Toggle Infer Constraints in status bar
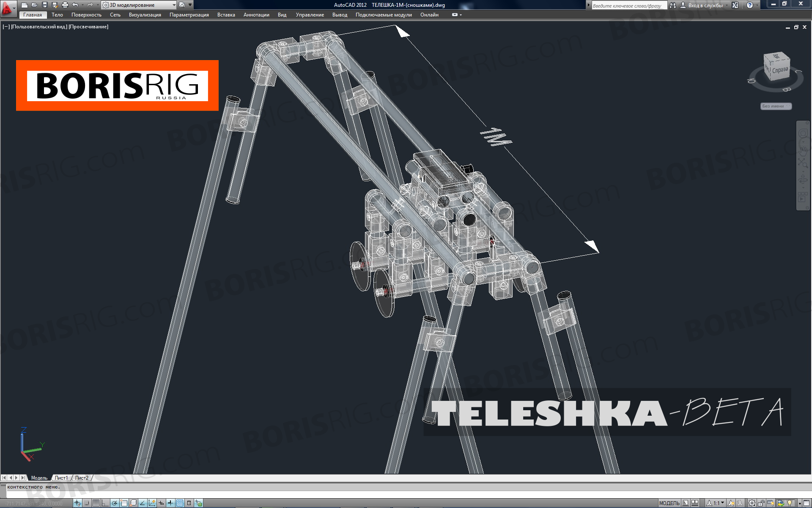Viewport: 812px width, 508px height. (77, 503)
